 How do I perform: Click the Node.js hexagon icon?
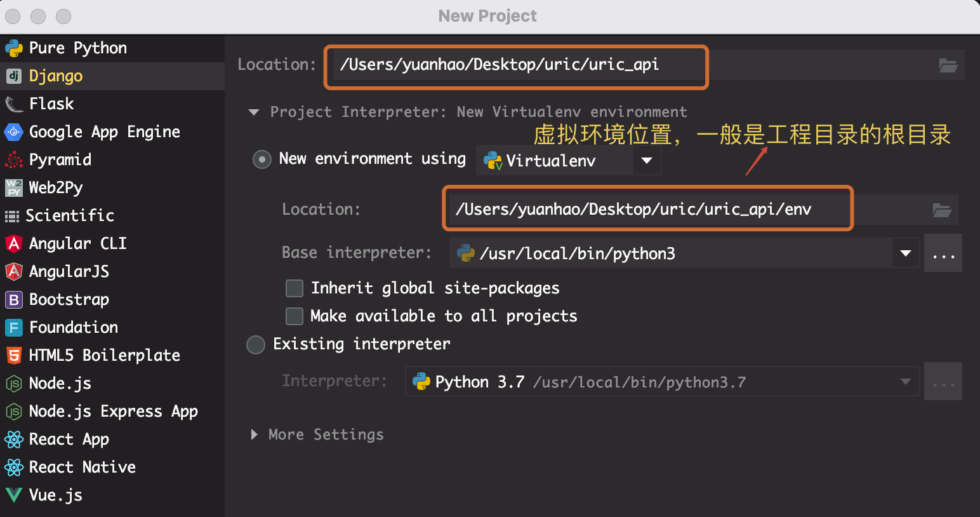click(x=14, y=384)
